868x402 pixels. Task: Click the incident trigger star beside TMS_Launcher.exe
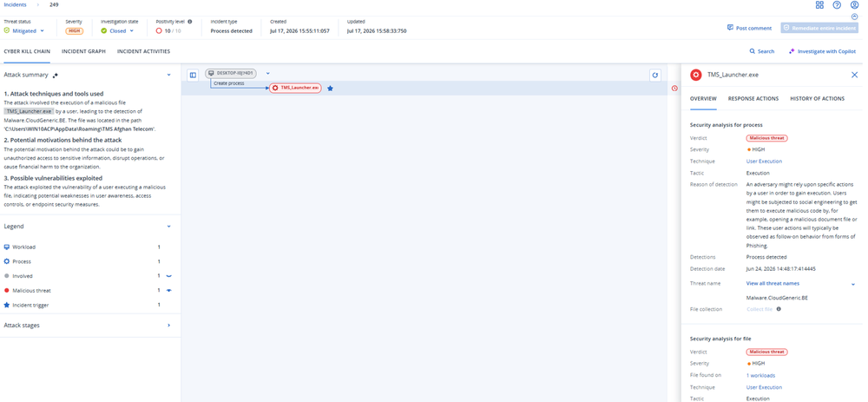coord(331,88)
